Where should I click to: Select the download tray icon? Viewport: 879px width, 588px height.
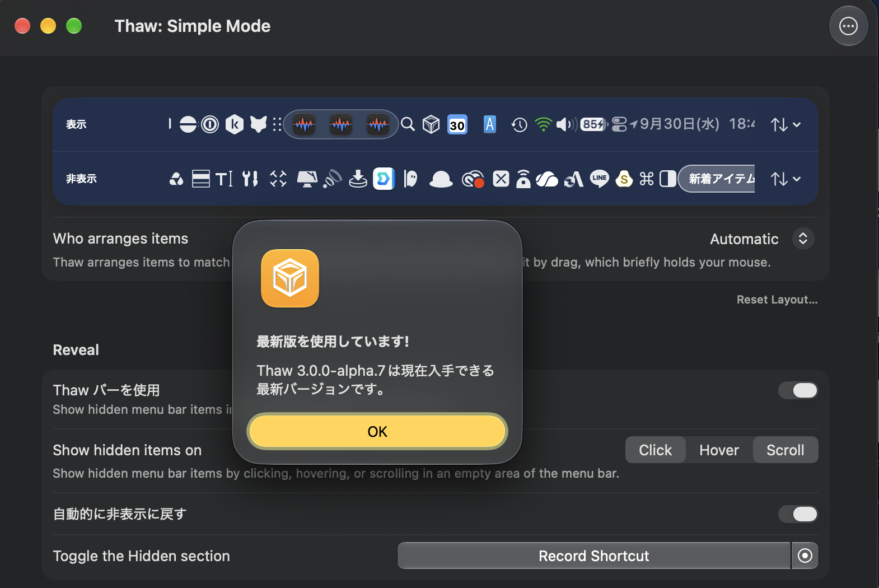coord(358,179)
